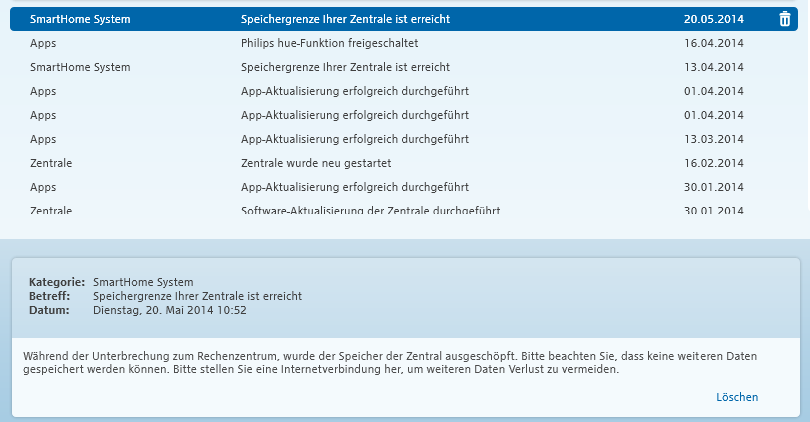Click the Löschen link

pos(737,397)
